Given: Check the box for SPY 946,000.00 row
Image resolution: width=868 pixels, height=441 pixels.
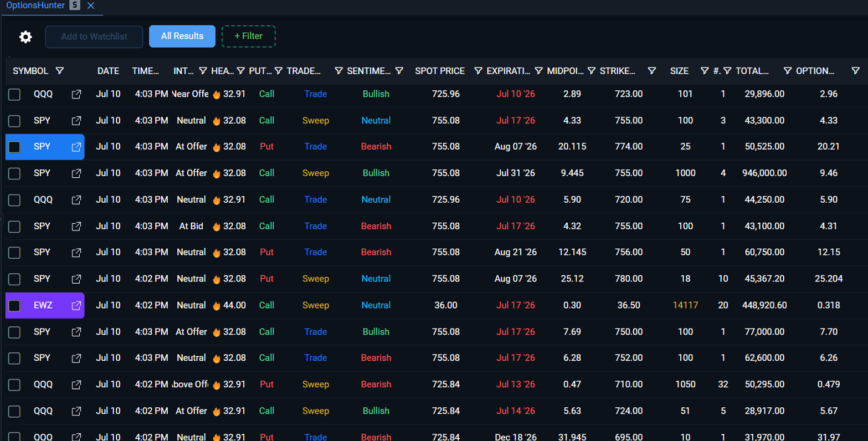Looking at the screenshot, I should pyautogui.click(x=14, y=173).
